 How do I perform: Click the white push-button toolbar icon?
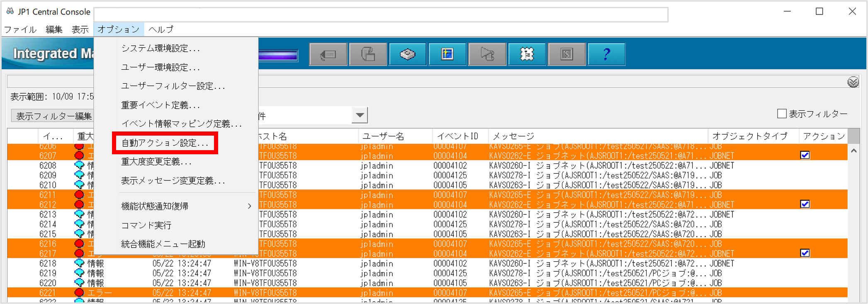point(407,54)
